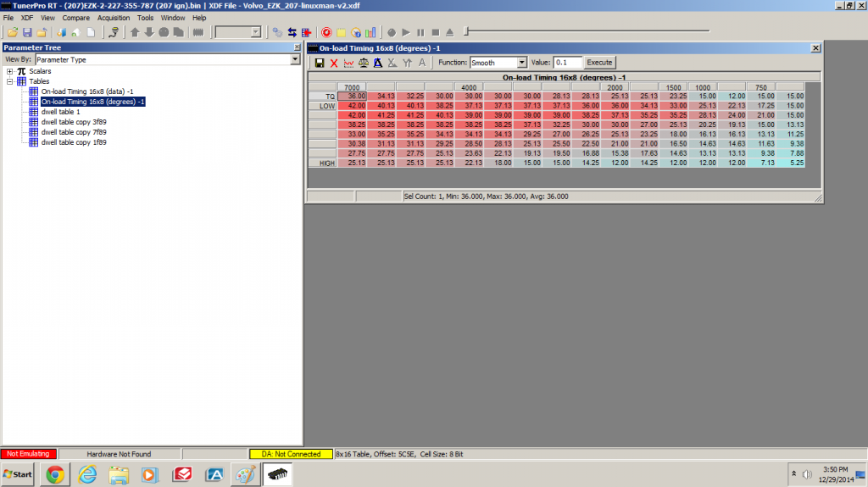Open the XDF menu

point(27,17)
